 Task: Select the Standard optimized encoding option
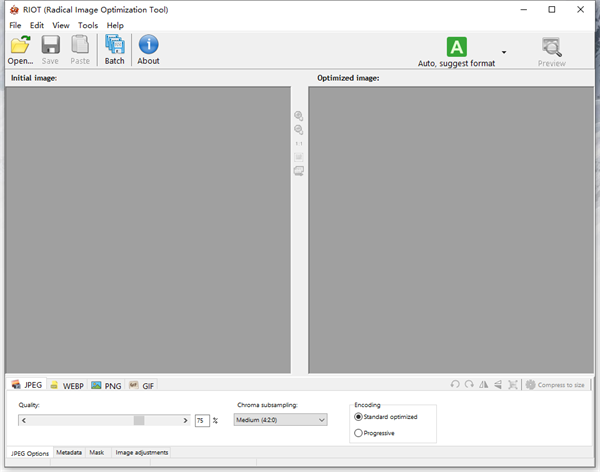386,416
